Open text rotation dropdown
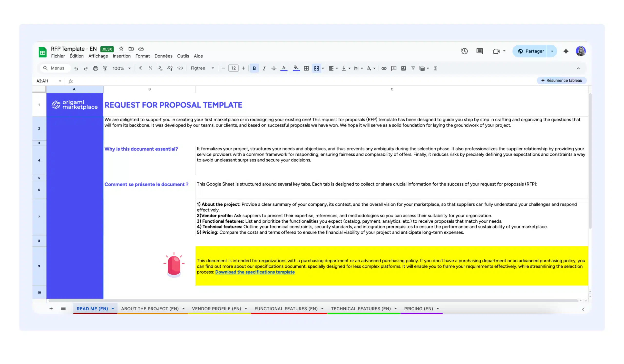Image resolution: width=624 pixels, height=364 pixels. [x=371, y=68]
